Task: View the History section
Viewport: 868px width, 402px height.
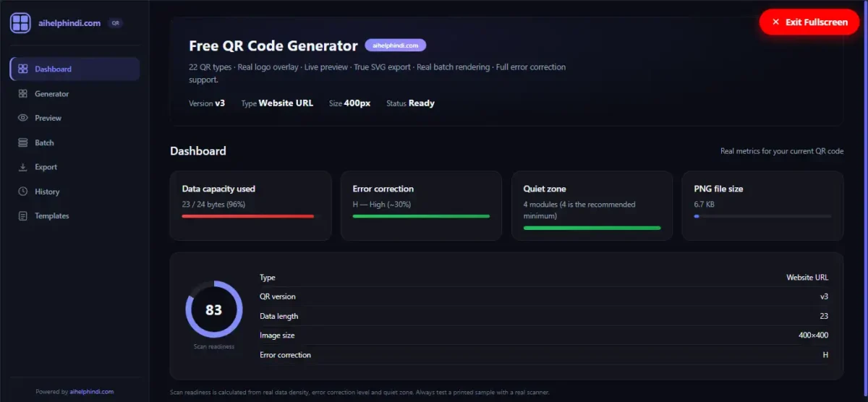Action: [x=75, y=192]
